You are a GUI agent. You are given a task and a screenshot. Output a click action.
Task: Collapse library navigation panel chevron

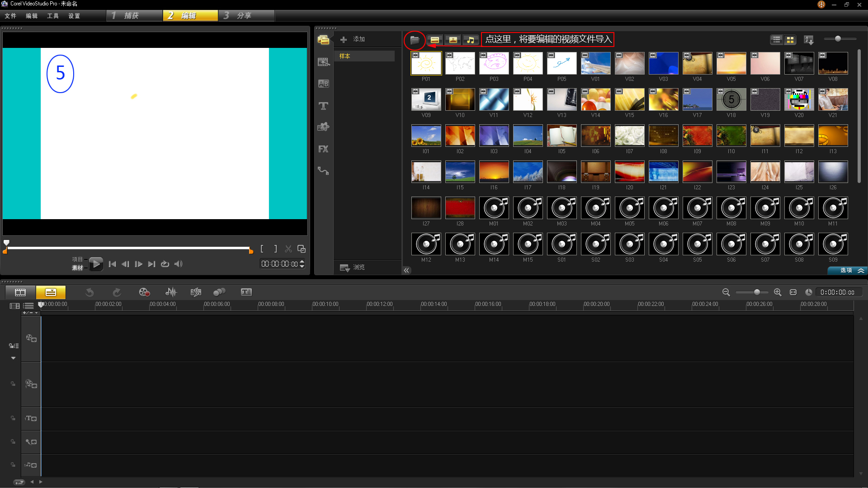406,270
